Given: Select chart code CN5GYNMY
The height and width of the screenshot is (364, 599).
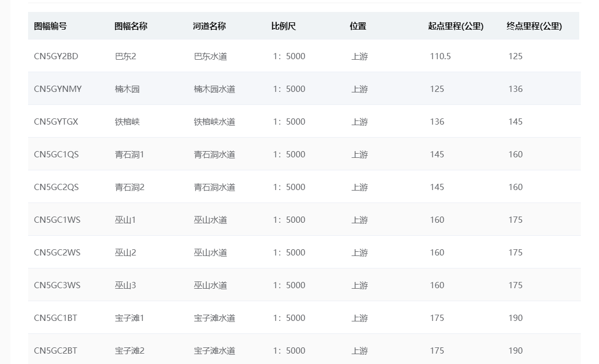Looking at the screenshot, I should (58, 89).
